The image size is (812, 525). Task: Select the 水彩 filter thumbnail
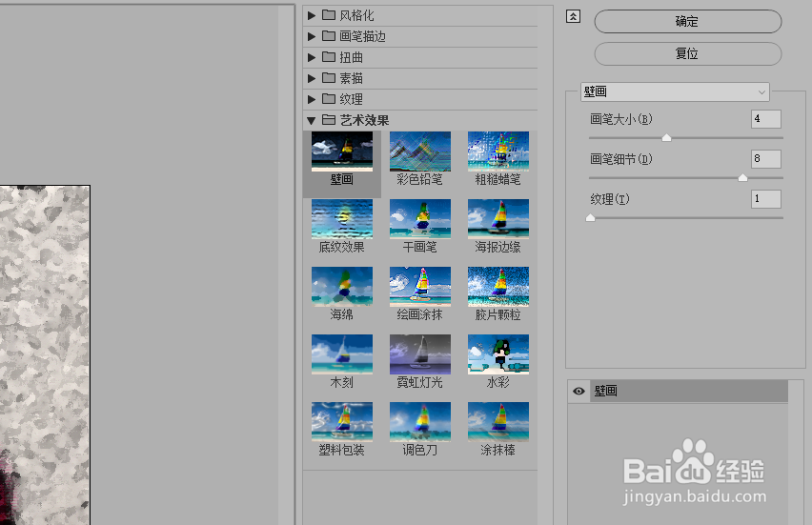tap(498, 354)
